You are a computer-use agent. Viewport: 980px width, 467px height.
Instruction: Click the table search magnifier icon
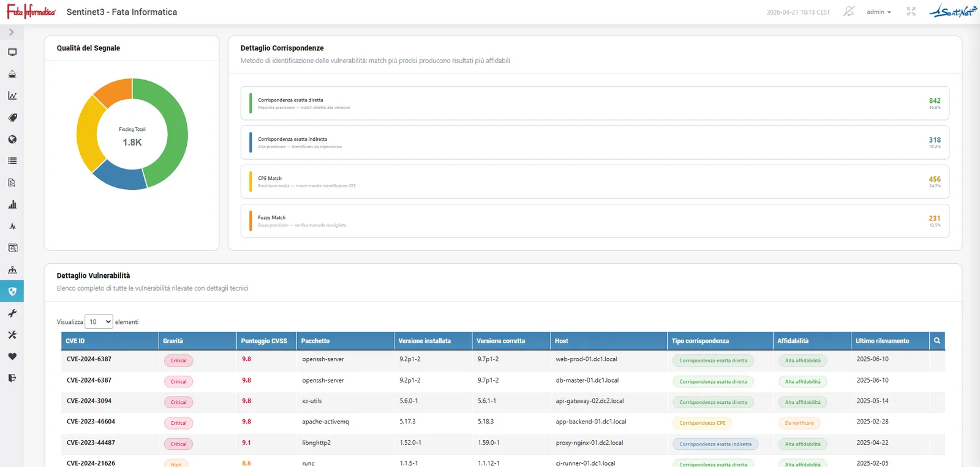click(x=937, y=341)
